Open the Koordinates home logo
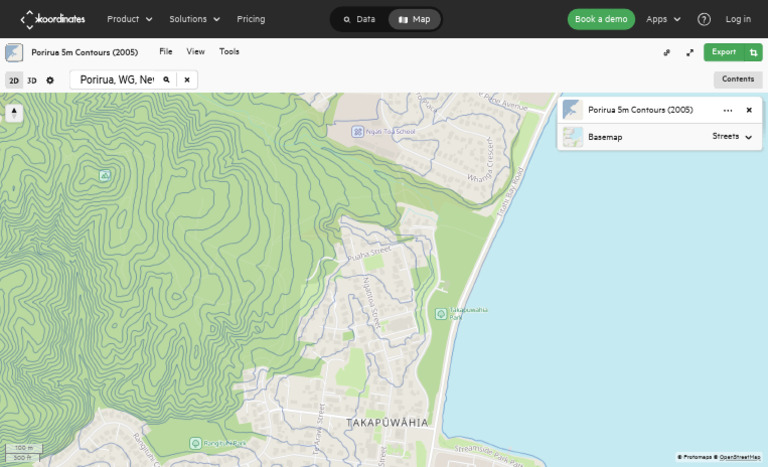This screenshot has width=768, height=467. [52, 19]
